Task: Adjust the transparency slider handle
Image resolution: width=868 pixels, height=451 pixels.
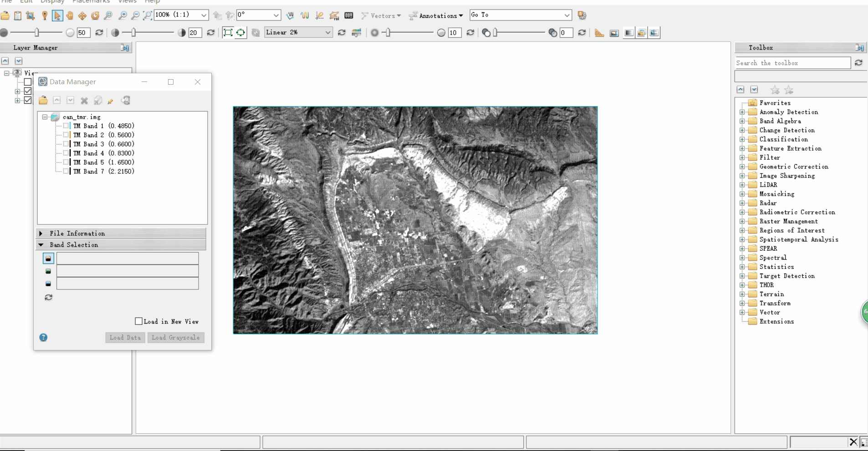Action: 495,33
